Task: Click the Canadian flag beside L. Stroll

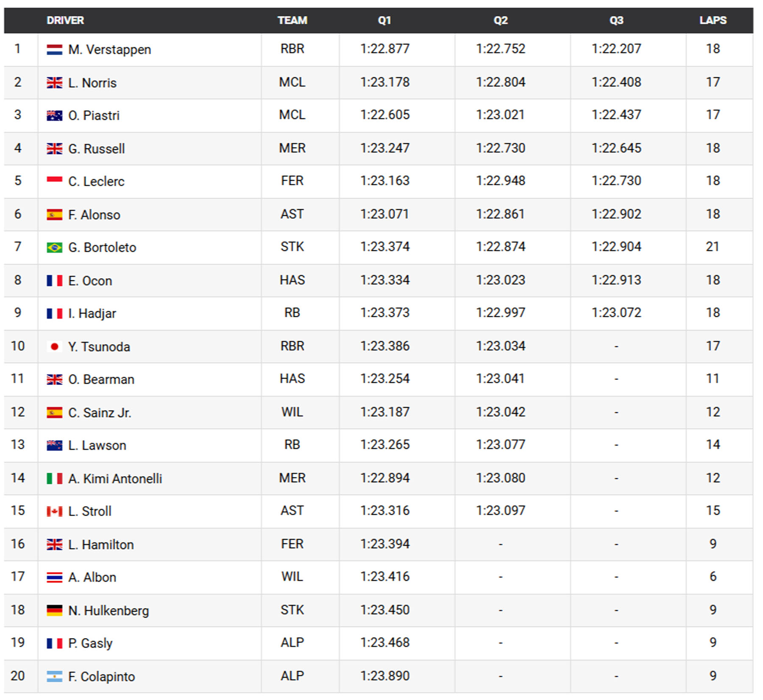Action: pos(54,511)
